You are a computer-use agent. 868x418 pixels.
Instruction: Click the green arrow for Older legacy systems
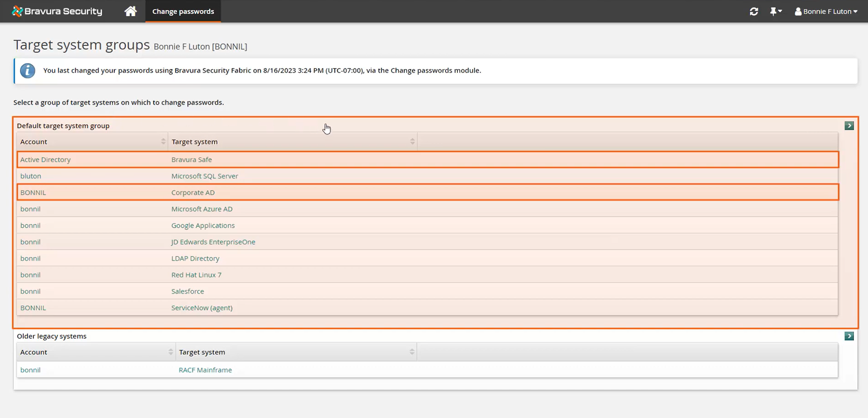849,336
